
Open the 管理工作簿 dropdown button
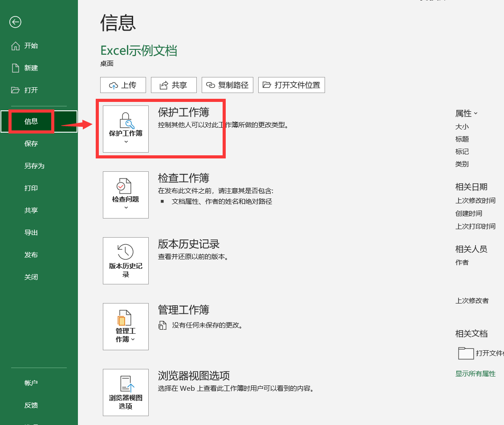click(126, 326)
